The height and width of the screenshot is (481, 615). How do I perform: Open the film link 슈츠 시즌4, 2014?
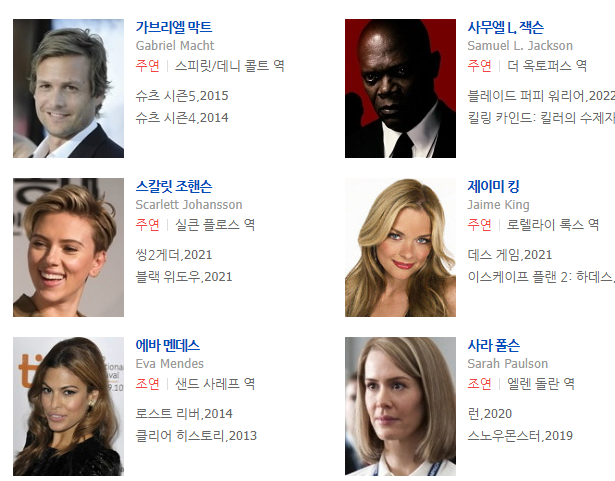coord(182,118)
